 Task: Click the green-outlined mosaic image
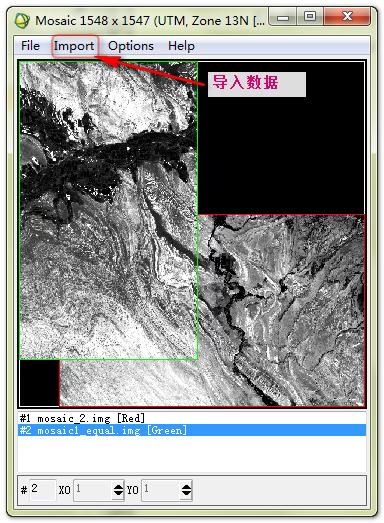click(x=108, y=210)
